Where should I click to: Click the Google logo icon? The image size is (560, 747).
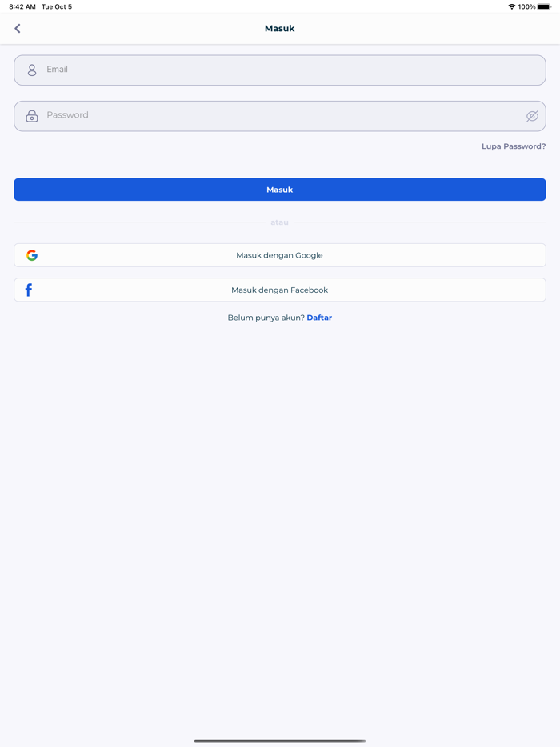pos(32,255)
